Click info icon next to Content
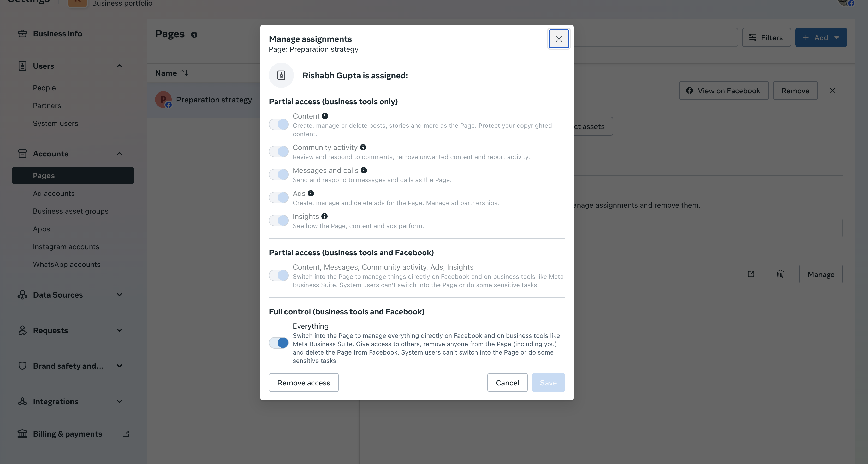Screen dimensions: 868x464 pos(325,116)
